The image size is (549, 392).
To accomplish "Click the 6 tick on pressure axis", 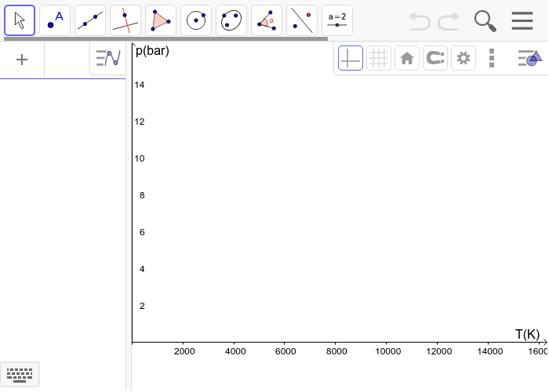I will [x=142, y=232].
